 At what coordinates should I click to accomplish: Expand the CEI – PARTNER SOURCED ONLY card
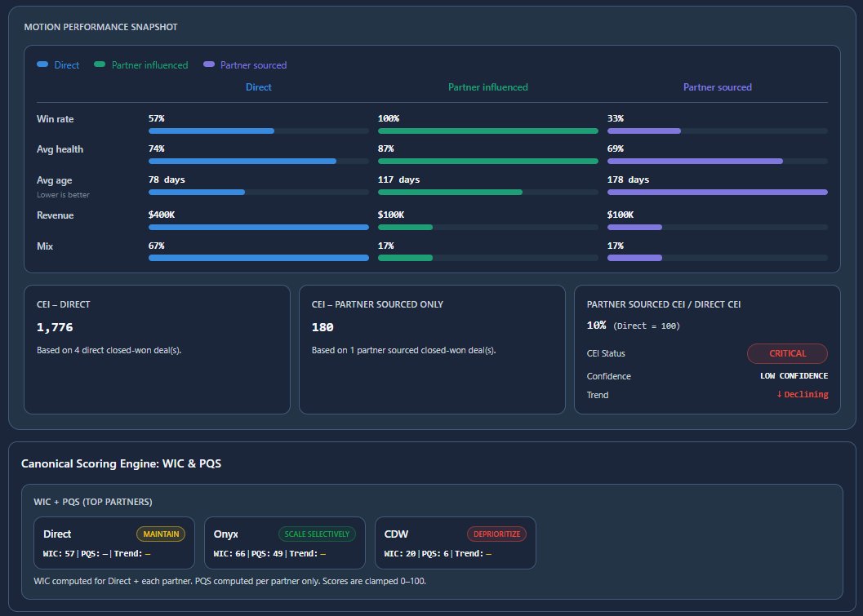[x=432, y=349]
